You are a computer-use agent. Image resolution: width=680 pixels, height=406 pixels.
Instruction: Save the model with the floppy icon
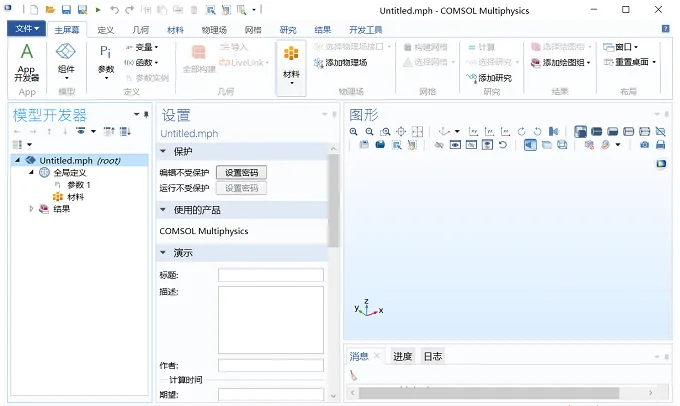pyautogui.click(x=66, y=10)
